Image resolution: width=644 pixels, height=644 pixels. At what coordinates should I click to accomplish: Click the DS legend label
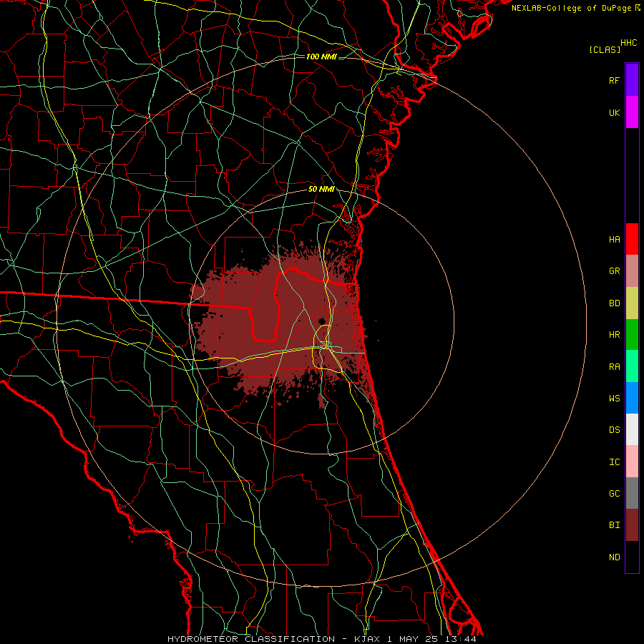614,430
